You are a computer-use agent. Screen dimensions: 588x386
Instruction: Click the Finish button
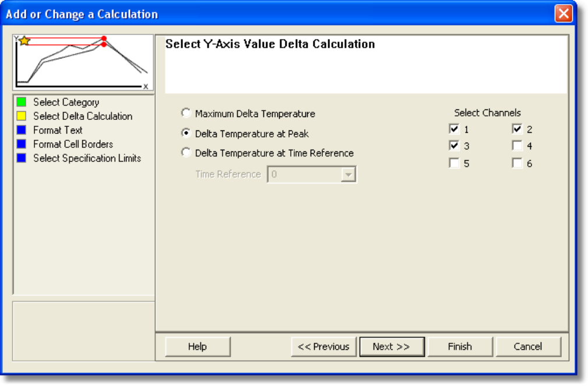460,346
